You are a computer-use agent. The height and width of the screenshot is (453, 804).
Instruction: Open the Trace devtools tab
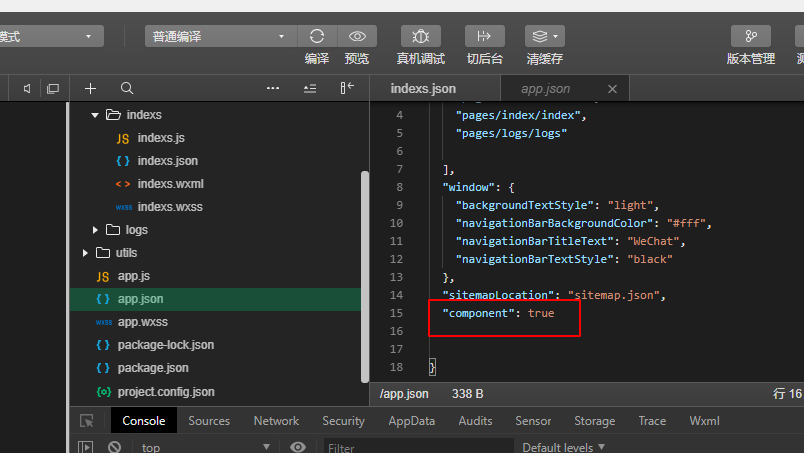click(652, 421)
